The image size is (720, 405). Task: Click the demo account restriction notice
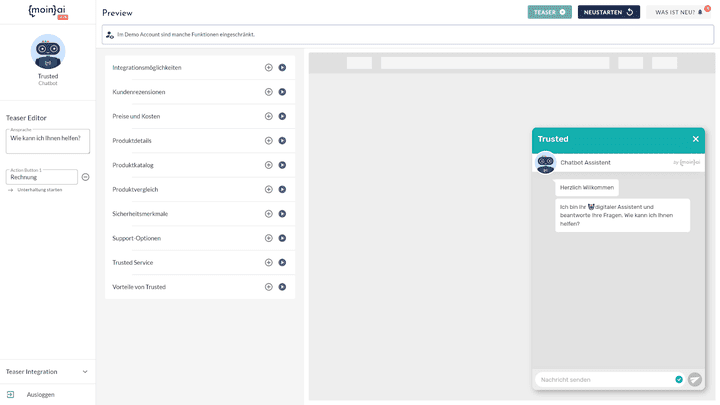pyautogui.click(x=408, y=34)
